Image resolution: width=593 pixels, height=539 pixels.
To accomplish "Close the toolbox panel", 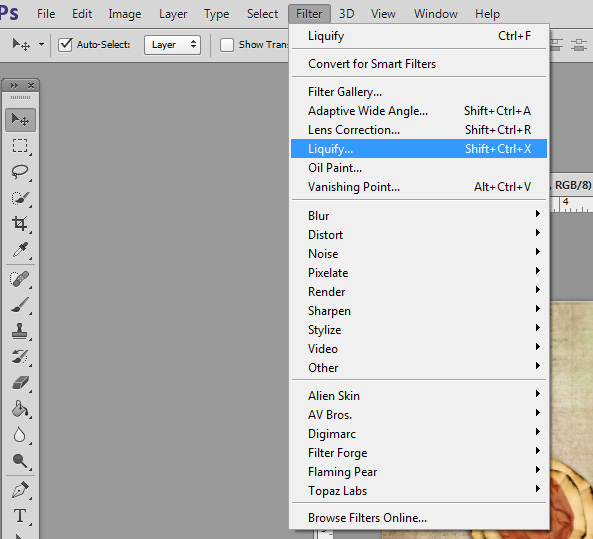I will coord(31,85).
